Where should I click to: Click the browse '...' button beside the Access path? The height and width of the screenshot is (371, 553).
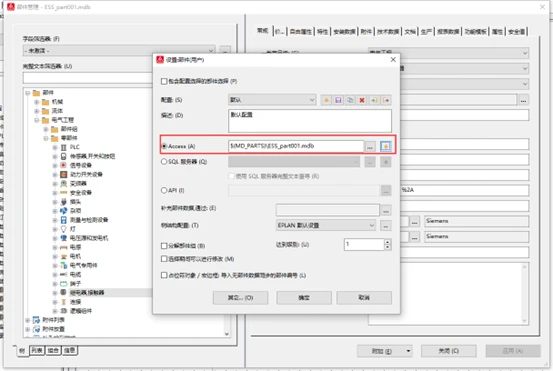click(370, 146)
